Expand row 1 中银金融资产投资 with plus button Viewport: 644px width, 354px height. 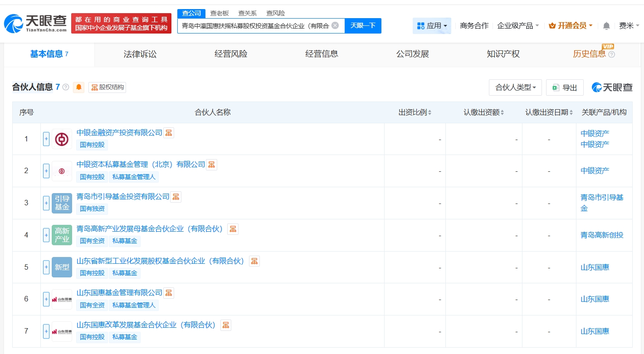(46, 139)
